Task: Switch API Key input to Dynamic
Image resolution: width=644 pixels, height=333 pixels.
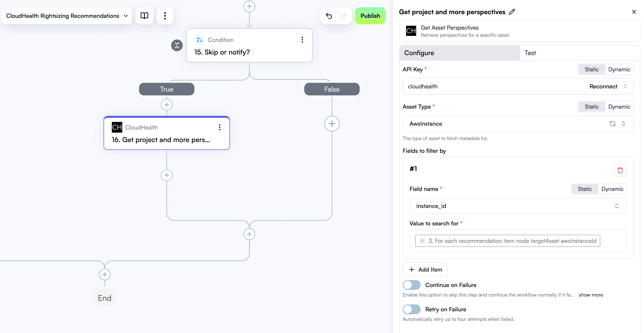Action: pos(619,69)
